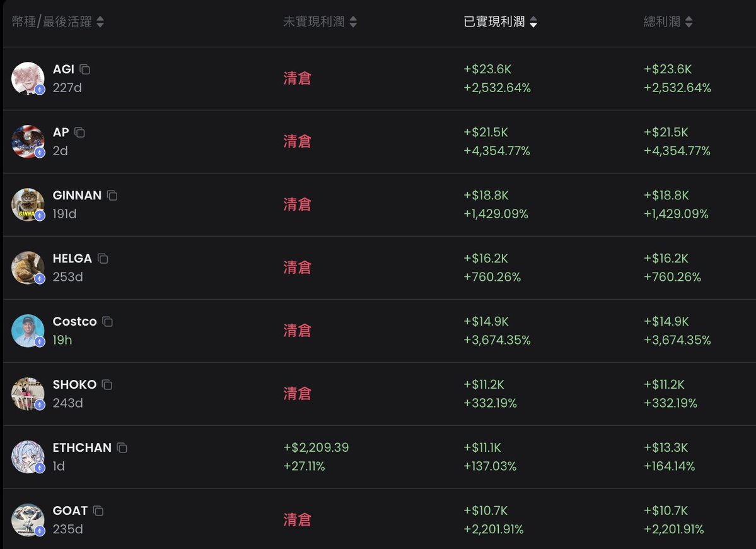This screenshot has width=756, height=549.
Task: Open the ETHCHAN token avatar
Action: tap(28, 457)
